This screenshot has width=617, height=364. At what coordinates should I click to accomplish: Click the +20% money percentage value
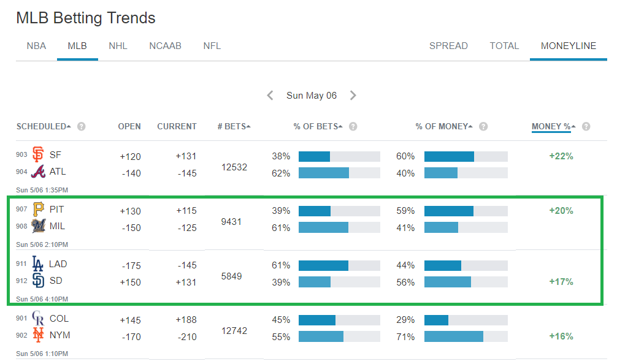pyautogui.click(x=561, y=211)
